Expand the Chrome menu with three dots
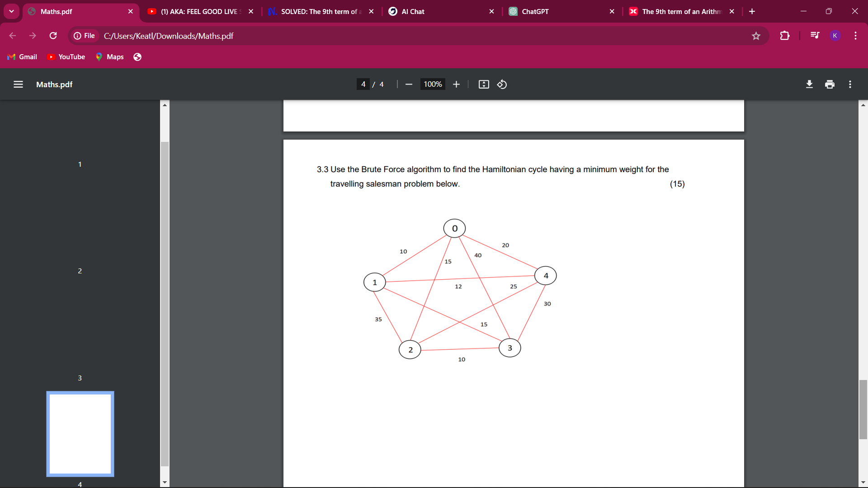This screenshot has width=868, height=488. [855, 35]
